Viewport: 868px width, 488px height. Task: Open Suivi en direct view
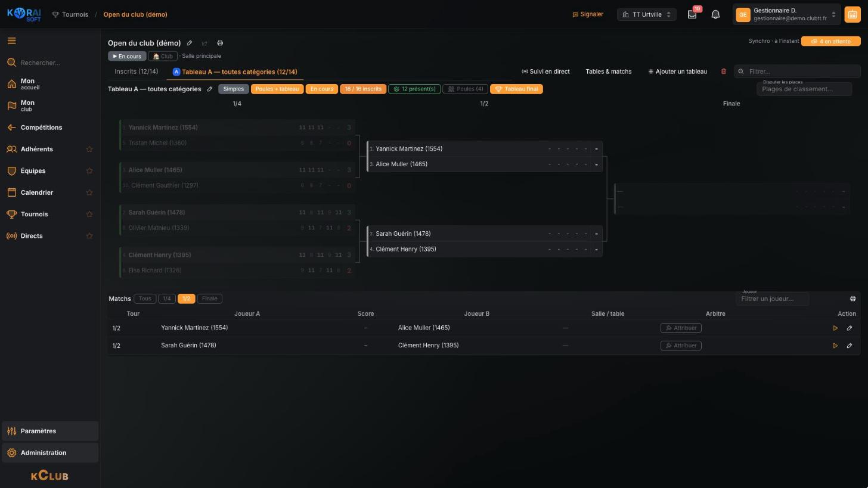(545, 72)
